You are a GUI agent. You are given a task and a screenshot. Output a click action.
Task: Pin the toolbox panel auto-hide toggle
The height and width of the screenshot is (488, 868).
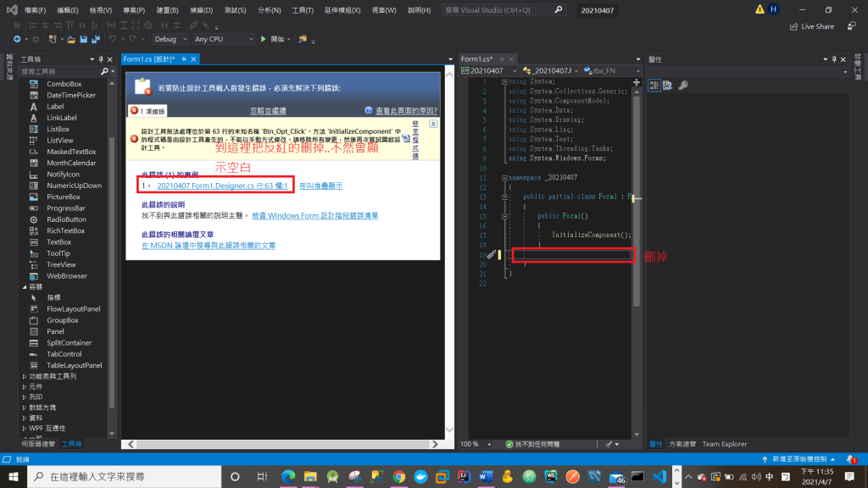pyautogui.click(x=101, y=59)
